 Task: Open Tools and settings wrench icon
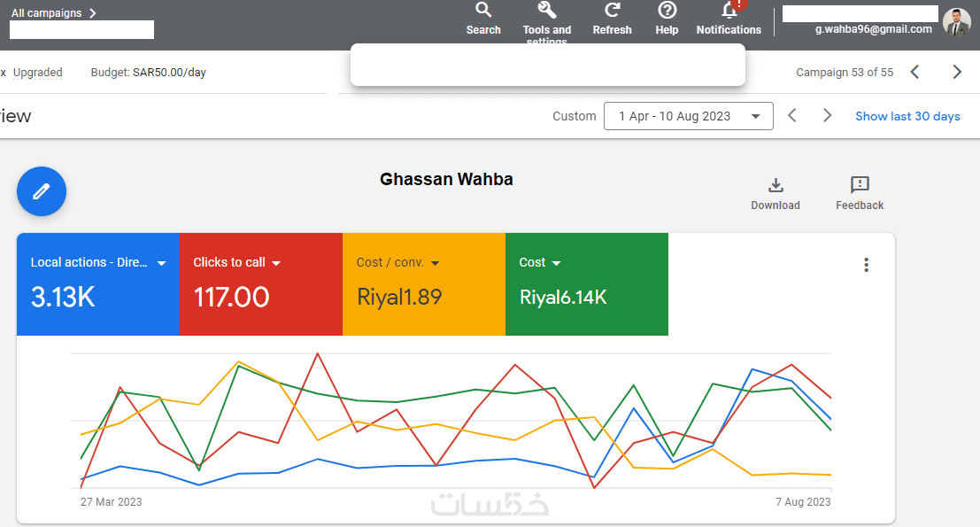point(547,11)
